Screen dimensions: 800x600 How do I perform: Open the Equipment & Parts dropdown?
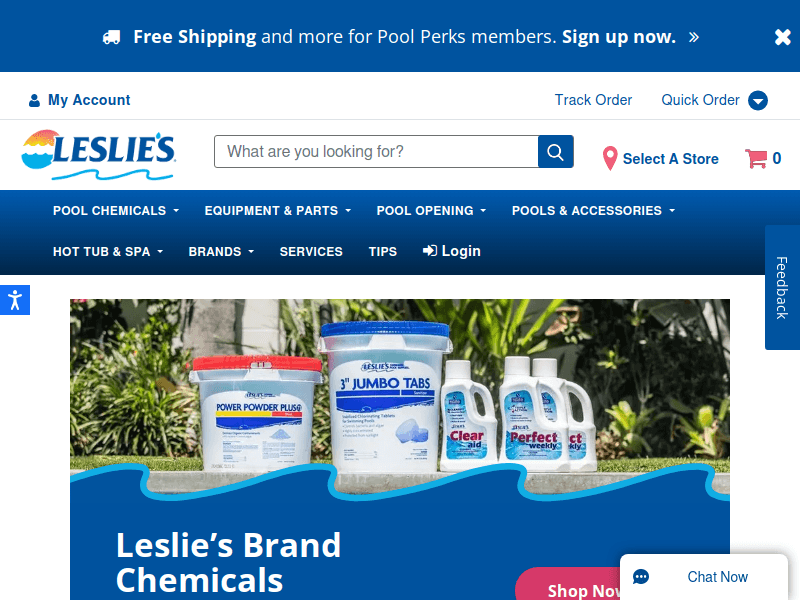click(278, 211)
